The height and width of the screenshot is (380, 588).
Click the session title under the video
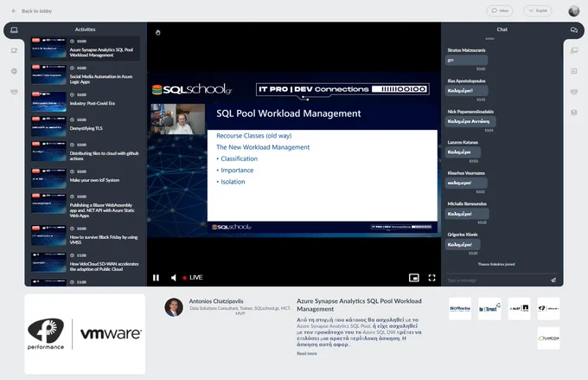359,305
